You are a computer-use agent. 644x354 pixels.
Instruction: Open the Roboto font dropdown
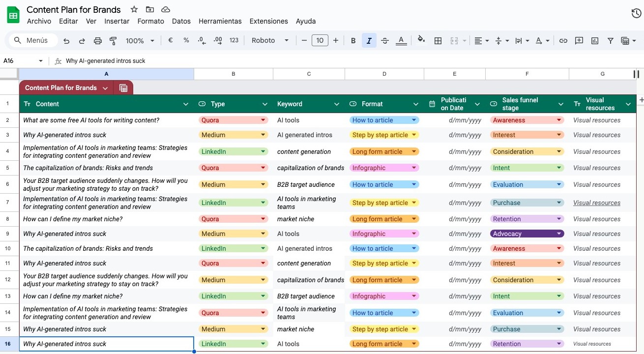270,41
